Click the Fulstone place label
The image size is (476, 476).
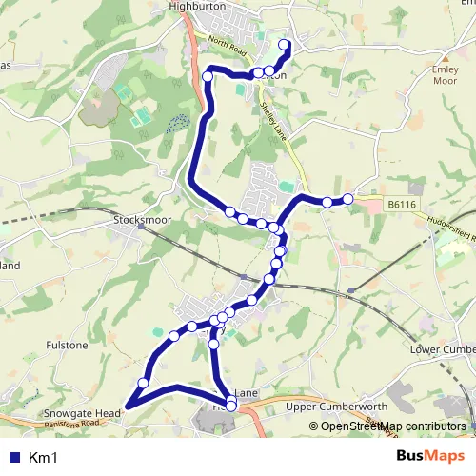pos(67,345)
